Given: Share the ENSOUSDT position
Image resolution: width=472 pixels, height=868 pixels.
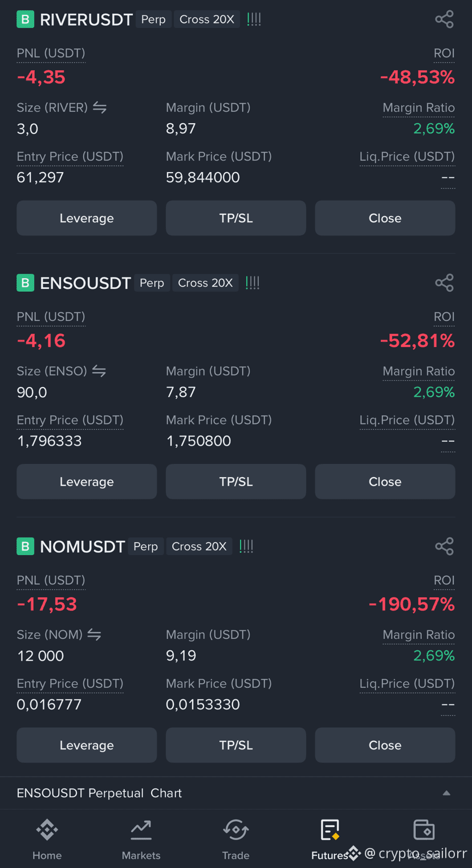Looking at the screenshot, I should [x=444, y=283].
